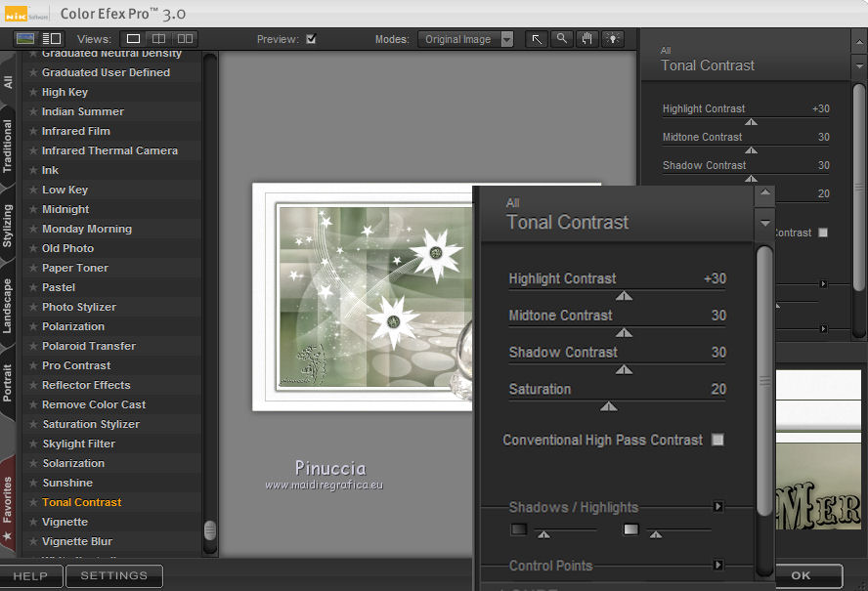The width and height of the screenshot is (868, 591).
Task: Favorite the Solarization filter star
Action: click(x=33, y=463)
